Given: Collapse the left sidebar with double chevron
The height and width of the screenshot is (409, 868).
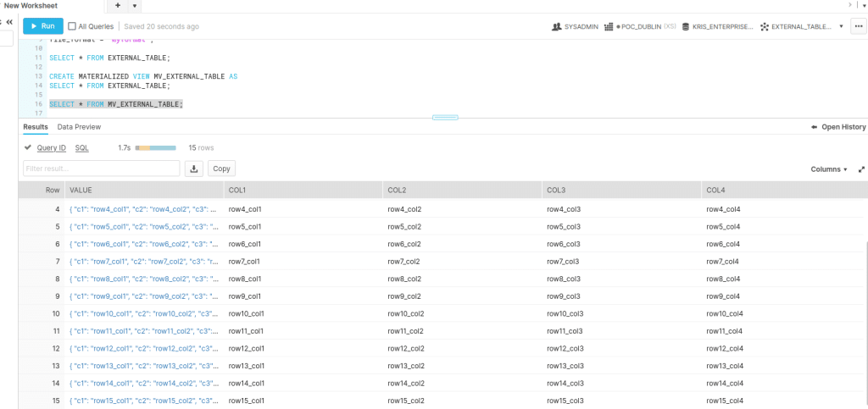Looking at the screenshot, I should pyautogui.click(x=9, y=20).
